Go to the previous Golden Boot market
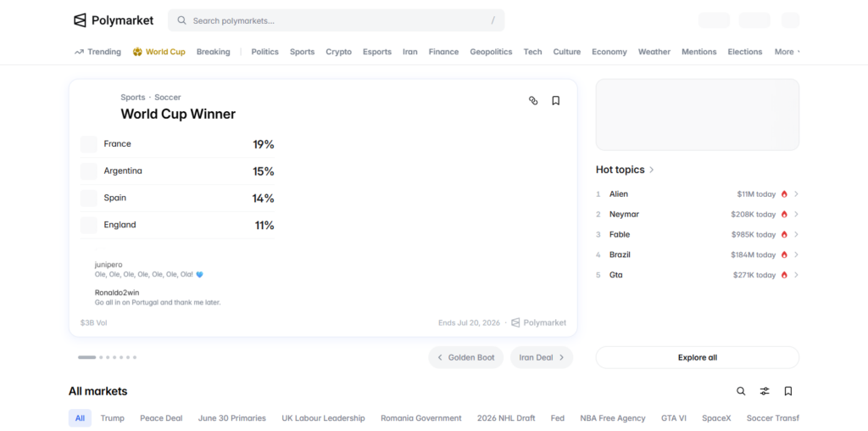 click(x=465, y=357)
